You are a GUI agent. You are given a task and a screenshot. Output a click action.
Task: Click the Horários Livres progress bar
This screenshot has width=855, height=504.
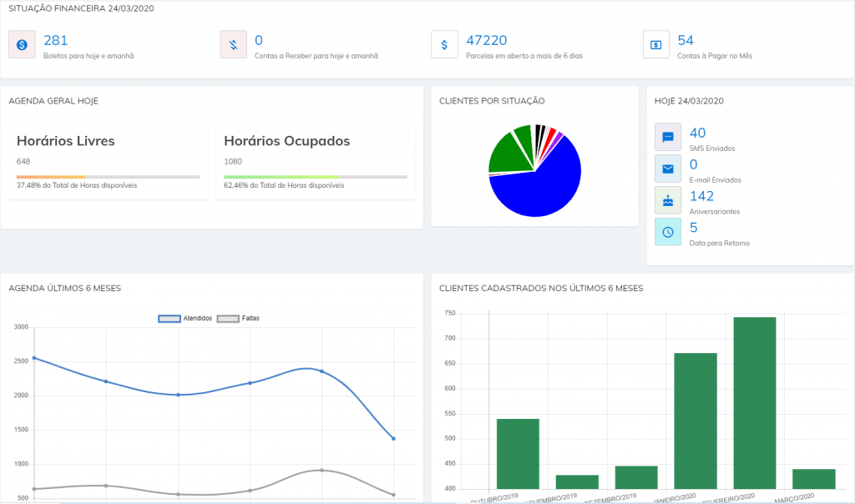(108, 177)
